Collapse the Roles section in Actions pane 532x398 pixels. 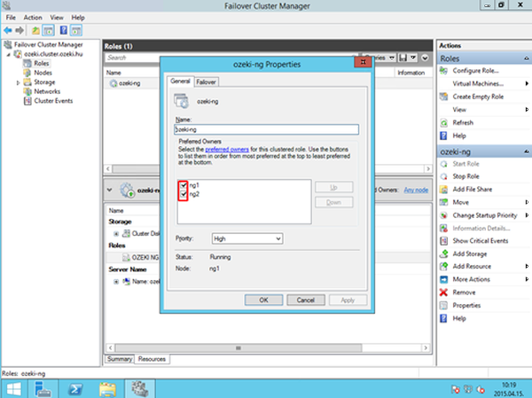click(x=526, y=59)
